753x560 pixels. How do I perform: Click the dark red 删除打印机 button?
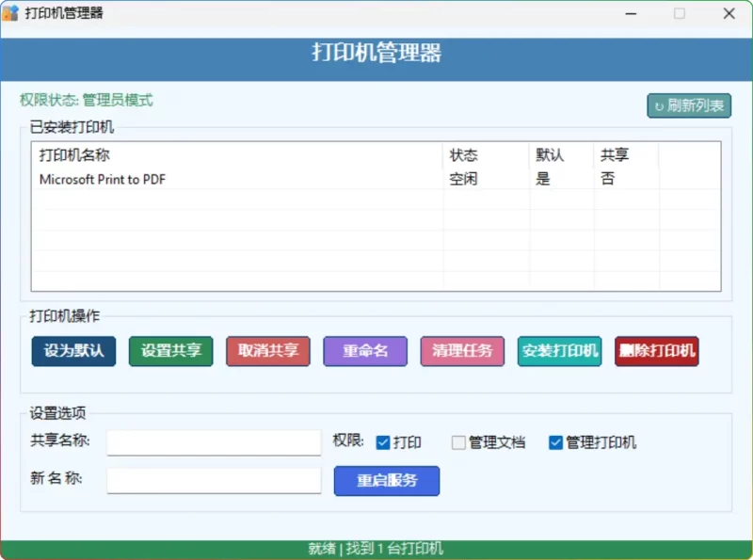click(657, 351)
